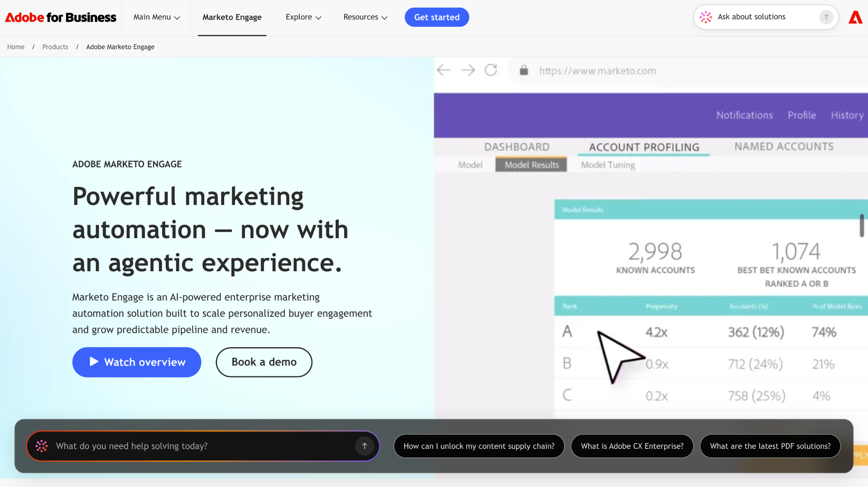Play the Watch overview video
868x487 pixels.
click(x=136, y=362)
